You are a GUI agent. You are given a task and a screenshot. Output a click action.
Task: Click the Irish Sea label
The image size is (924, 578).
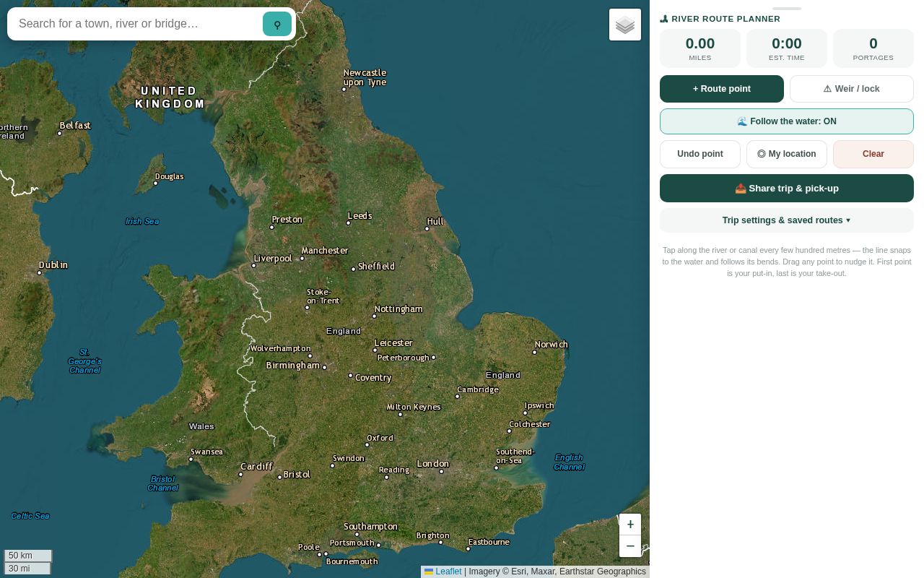pos(142,221)
